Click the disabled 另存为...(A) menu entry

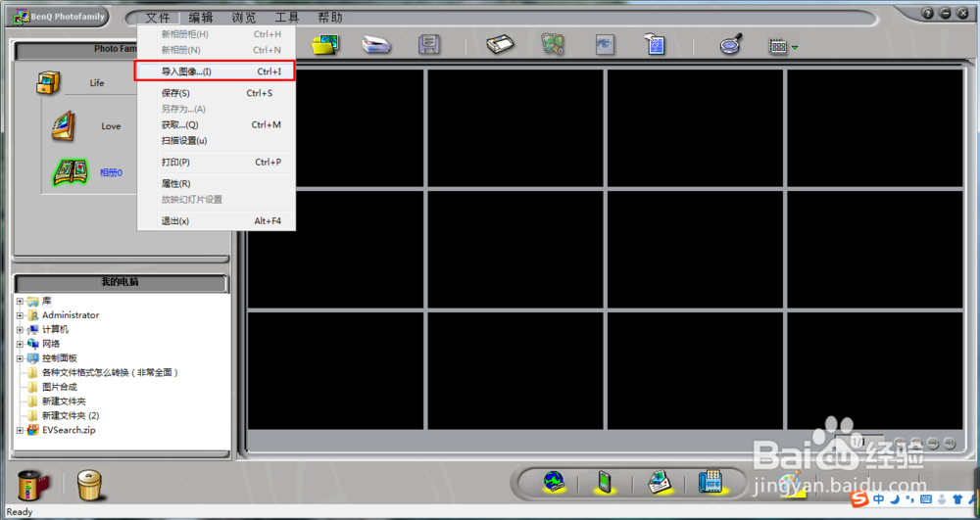[x=217, y=109]
